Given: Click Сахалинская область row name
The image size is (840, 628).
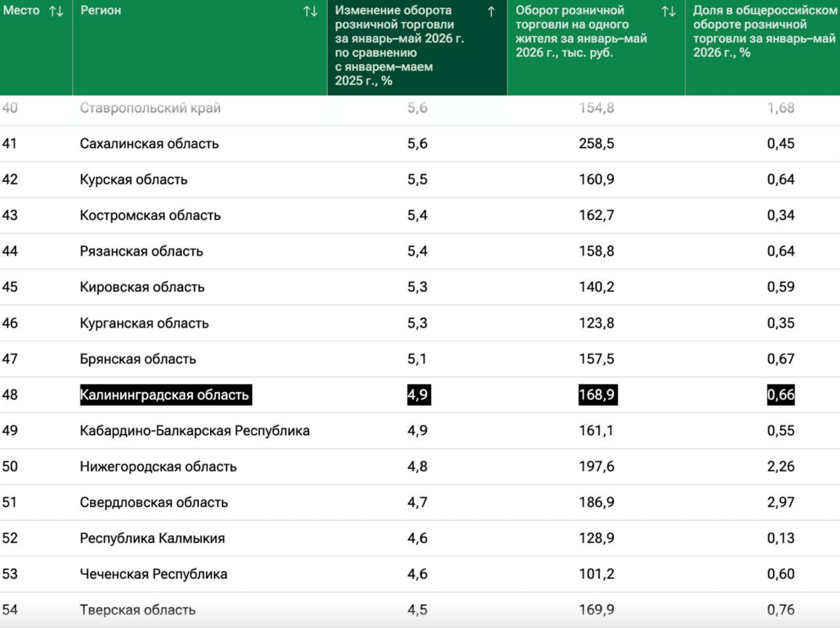Looking at the screenshot, I should point(149,144).
